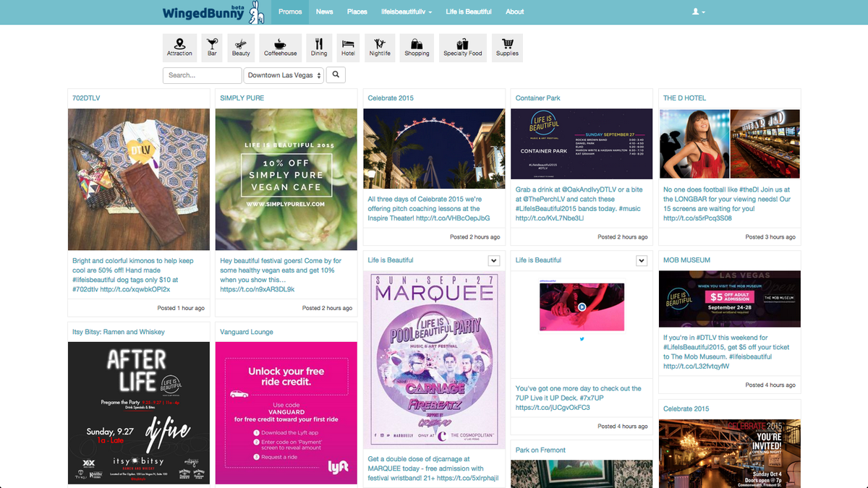Image resolution: width=868 pixels, height=488 pixels.
Task: Open the 702DTLV place link
Action: [x=87, y=98]
